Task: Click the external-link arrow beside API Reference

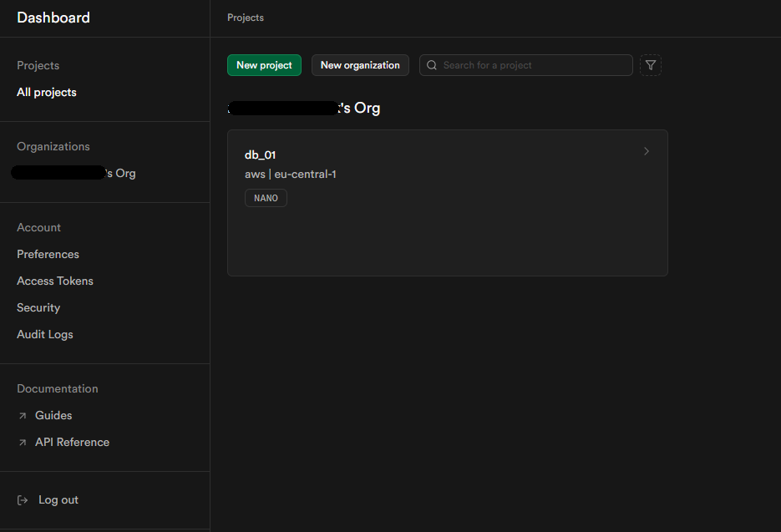Action: point(22,442)
